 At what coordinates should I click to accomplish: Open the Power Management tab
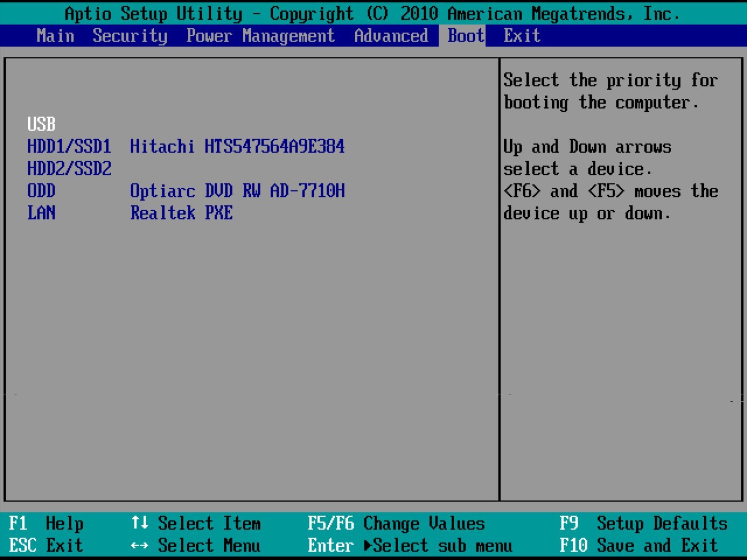click(x=260, y=36)
